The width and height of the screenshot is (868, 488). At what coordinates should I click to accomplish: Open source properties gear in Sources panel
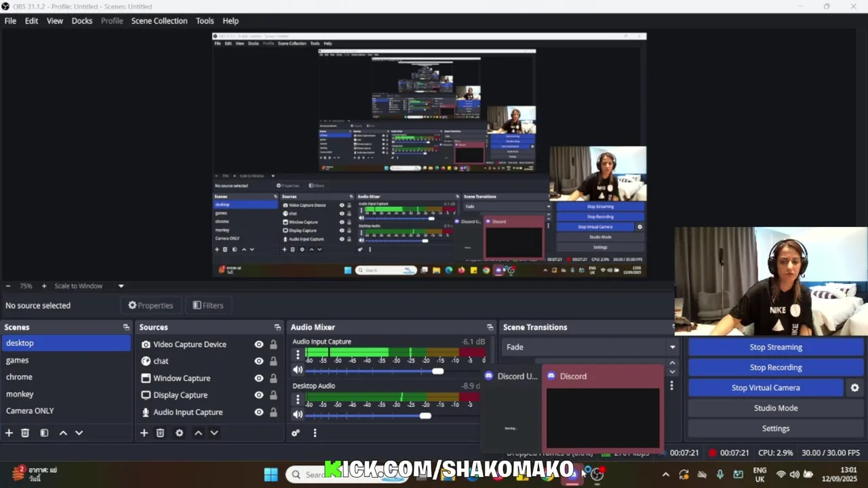point(179,433)
